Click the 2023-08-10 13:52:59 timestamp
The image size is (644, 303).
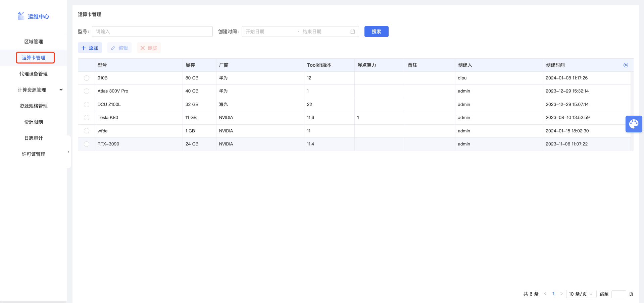pyautogui.click(x=567, y=118)
